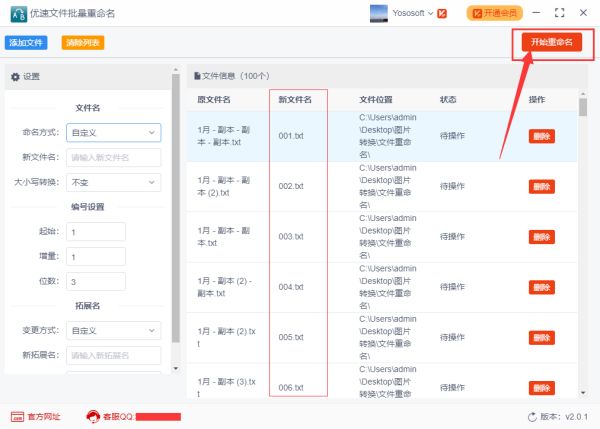Image resolution: width=600 pixels, height=429 pixels.
Task: Click the new file name input field
Action: (113, 157)
